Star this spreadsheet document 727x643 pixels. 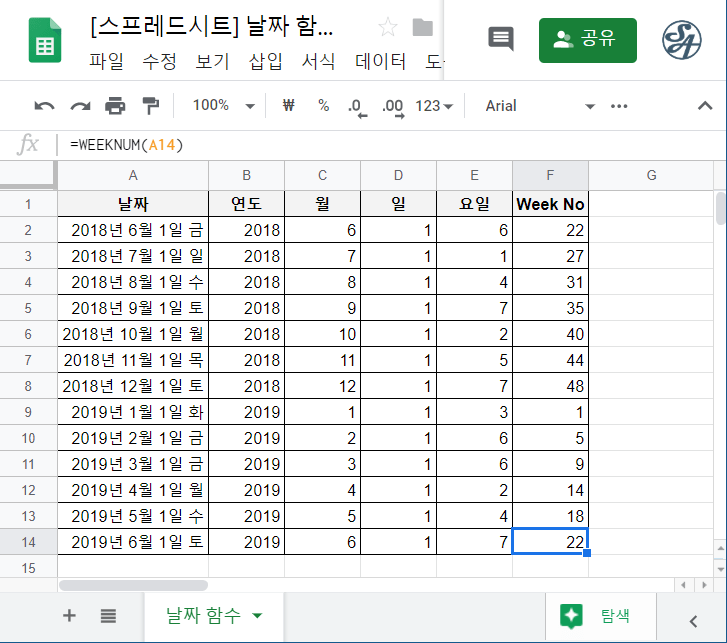pyautogui.click(x=387, y=27)
